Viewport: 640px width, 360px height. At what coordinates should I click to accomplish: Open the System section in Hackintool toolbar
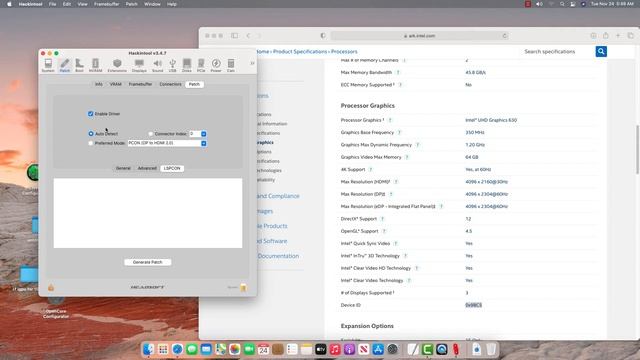(x=48, y=65)
